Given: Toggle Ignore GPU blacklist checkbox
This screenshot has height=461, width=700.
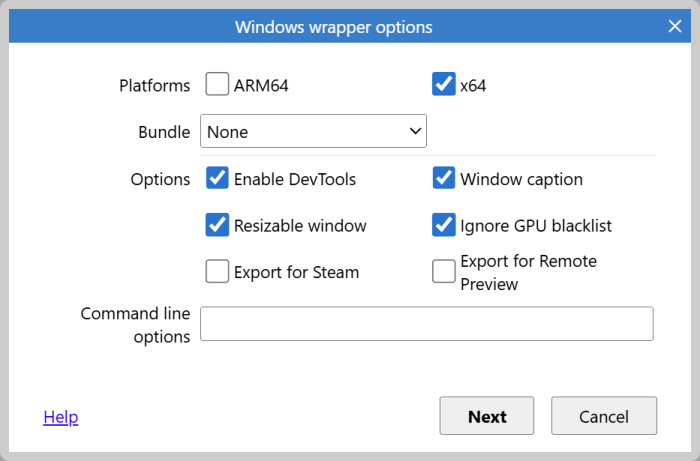Looking at the screenshot, I should click(444, 225).
